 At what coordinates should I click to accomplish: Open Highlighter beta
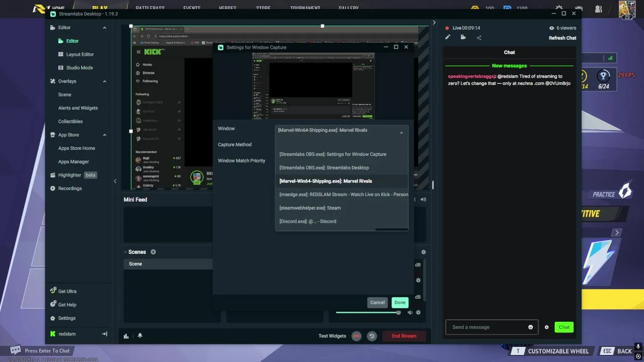click(x=73, y=175)
